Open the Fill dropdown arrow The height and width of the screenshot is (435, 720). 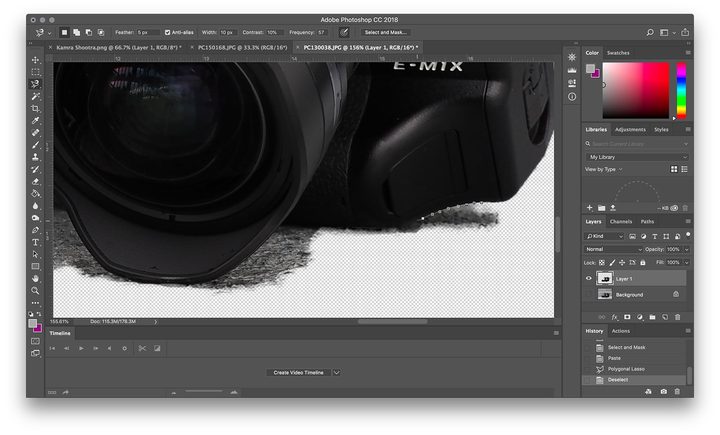point(686,263)
